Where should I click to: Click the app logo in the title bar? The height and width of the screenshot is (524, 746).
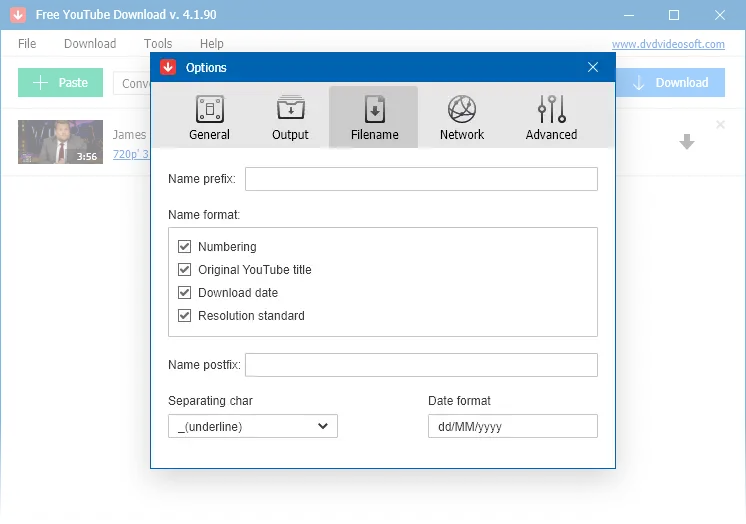coord(18,15)
